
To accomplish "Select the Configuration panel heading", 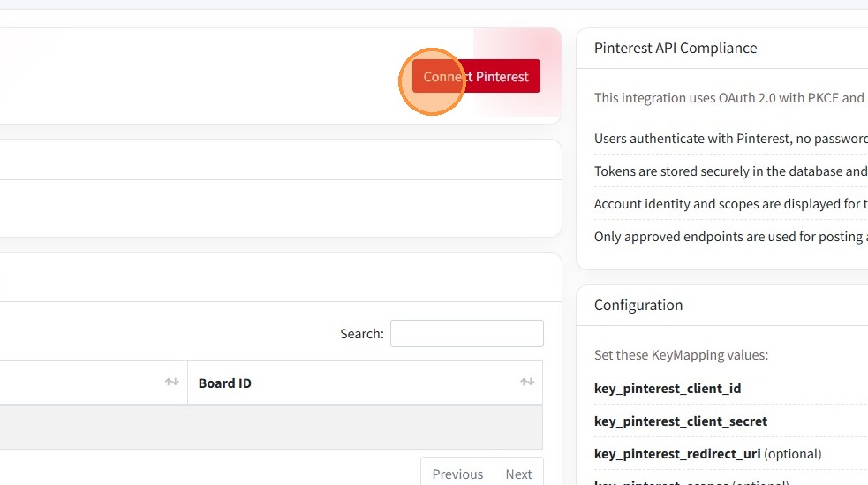I will 638,305.
